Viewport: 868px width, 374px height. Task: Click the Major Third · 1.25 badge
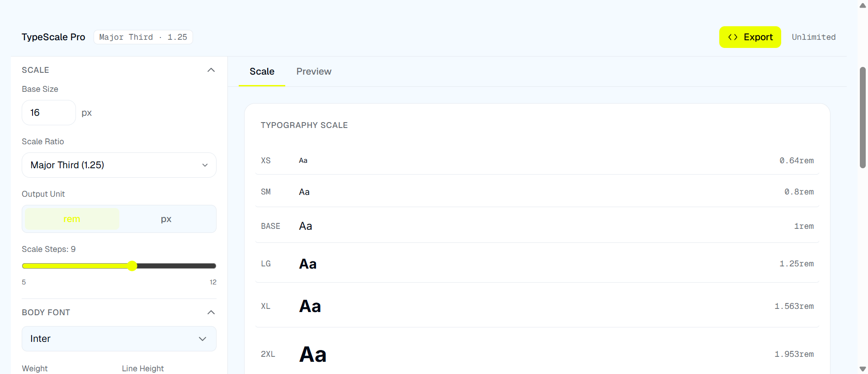click(x=143, y=37)
